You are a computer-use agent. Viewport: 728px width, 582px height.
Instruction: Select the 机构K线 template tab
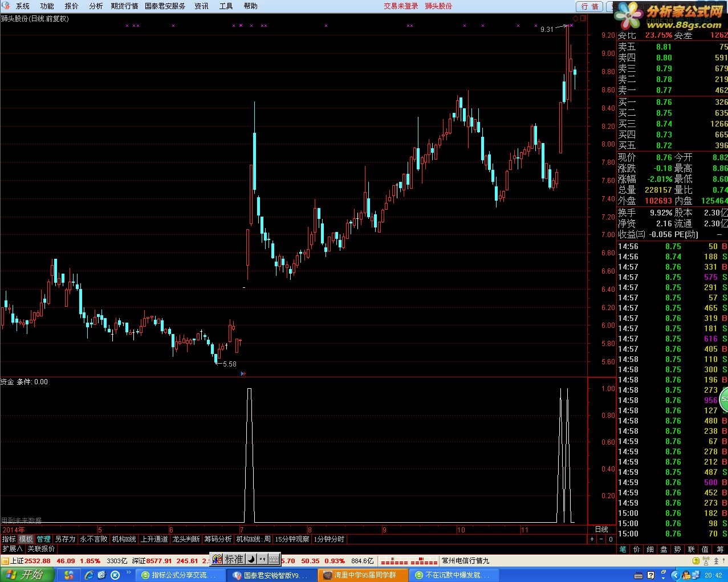(124, 539)
